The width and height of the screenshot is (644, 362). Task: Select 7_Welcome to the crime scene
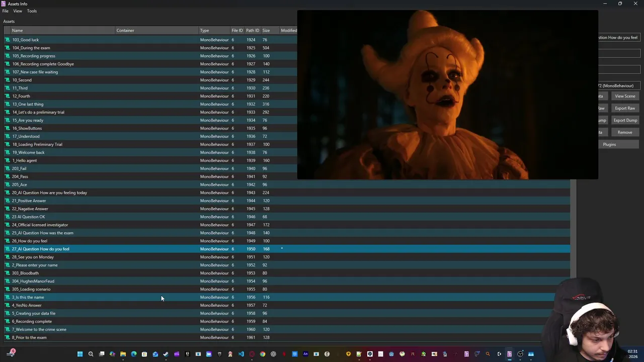(x=287, y=329)
